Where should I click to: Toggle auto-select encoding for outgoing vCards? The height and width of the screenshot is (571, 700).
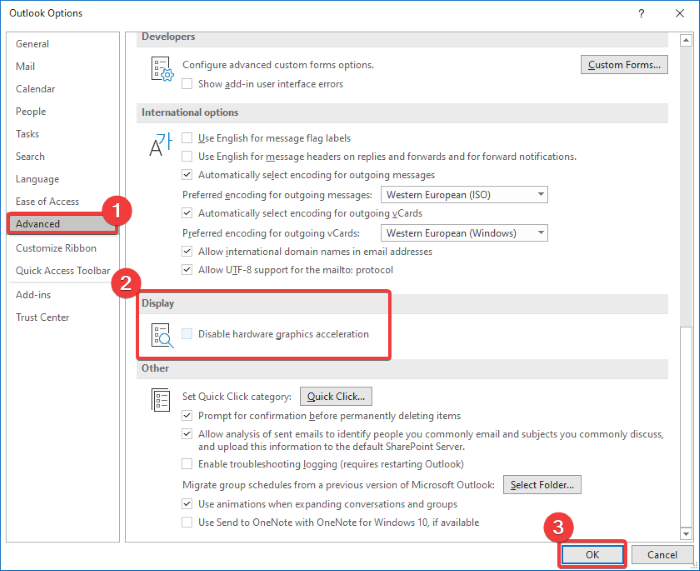pyautogui.click(x=187, y=213)
